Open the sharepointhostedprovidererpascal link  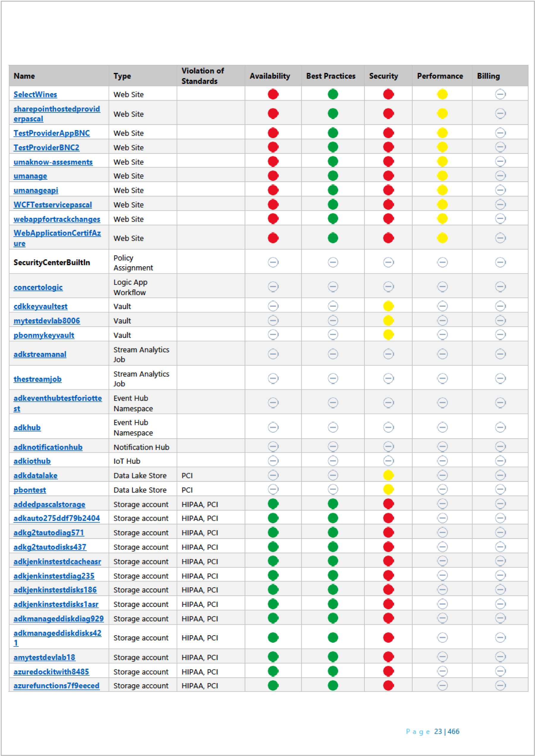(57, 114)
